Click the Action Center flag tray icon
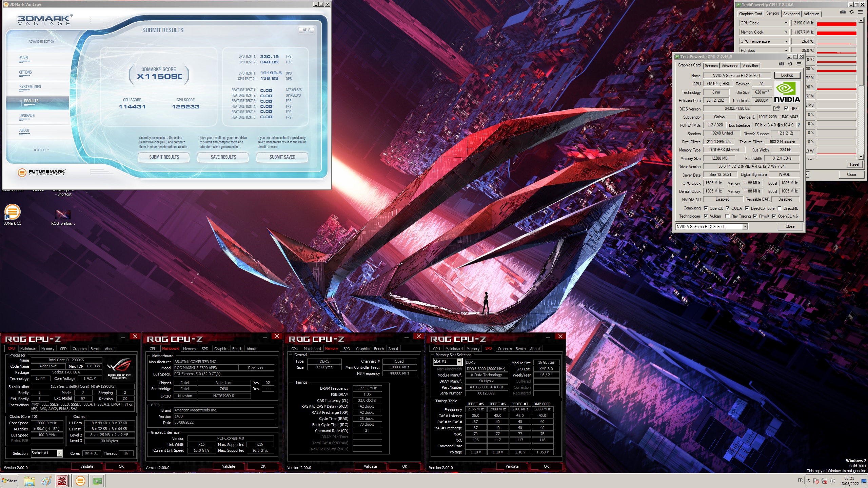868x488 pixels. 816,481
